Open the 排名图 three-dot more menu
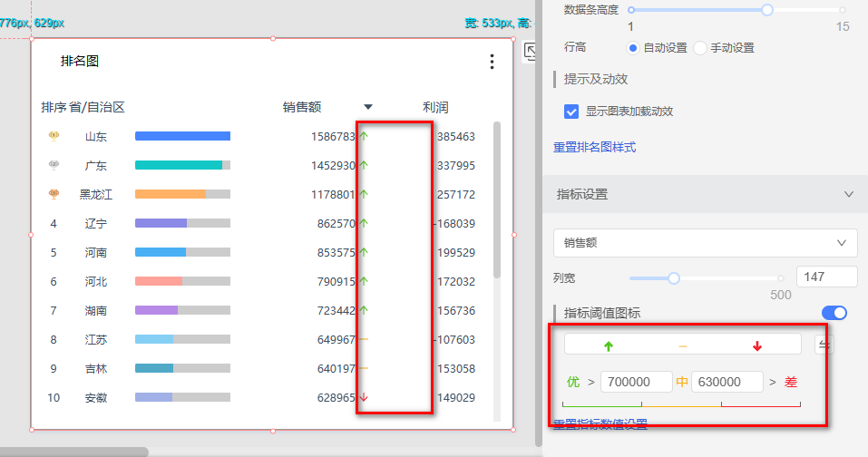 point(492,62)
